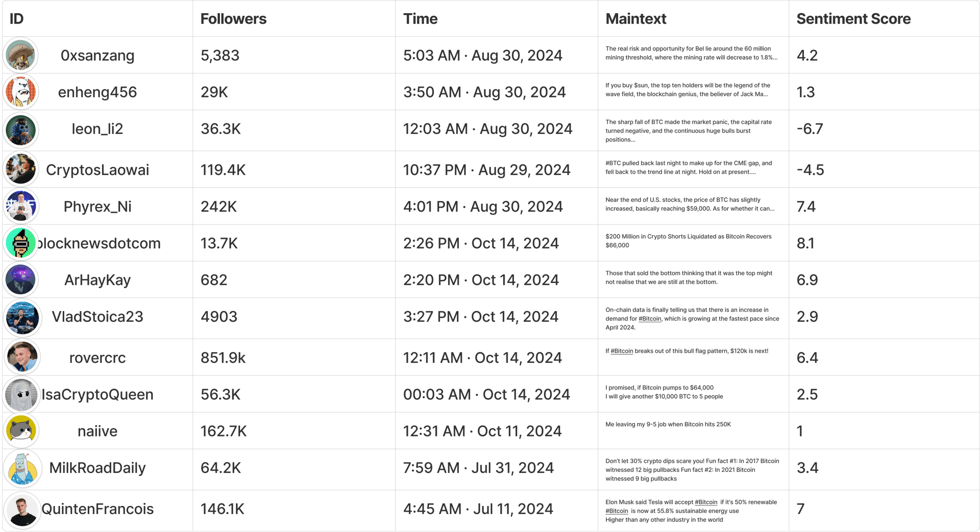Click enheng456's profile avatar
Viewport: 980px width, 532px height.
(x=21, y=92)
